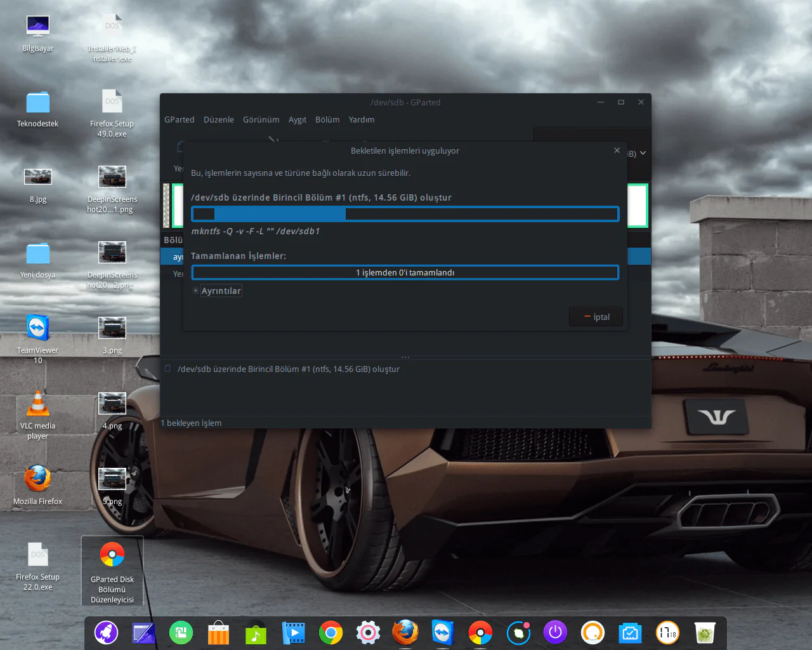Image resolution: width=812 pixels, height=650 pixels.
Task: Open the Düzenle menu
Action: (218, 119)
